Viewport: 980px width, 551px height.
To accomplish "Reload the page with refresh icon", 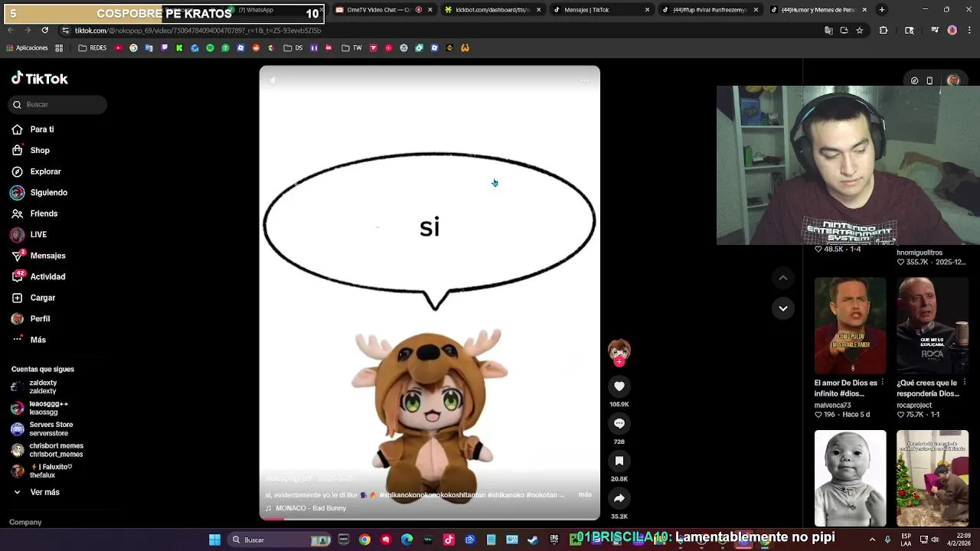I will [44, 31].
